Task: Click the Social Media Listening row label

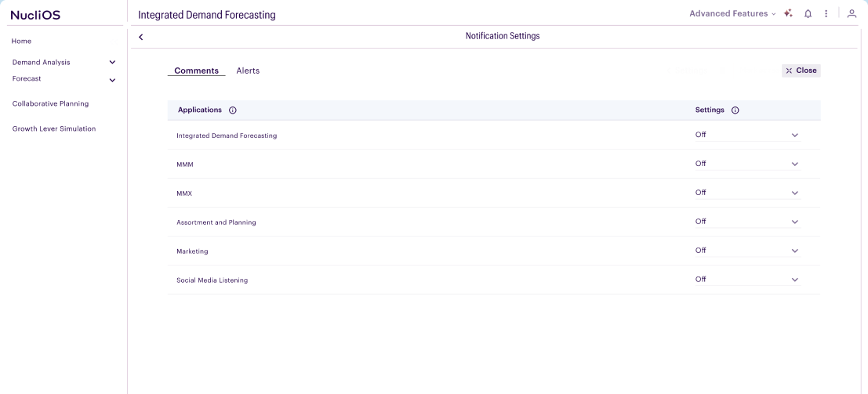Action: pyautogui.click(x=212, y=280)
